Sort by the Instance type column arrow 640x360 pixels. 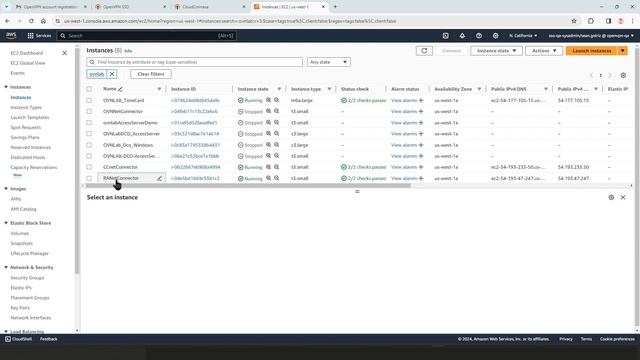(329, 89)
